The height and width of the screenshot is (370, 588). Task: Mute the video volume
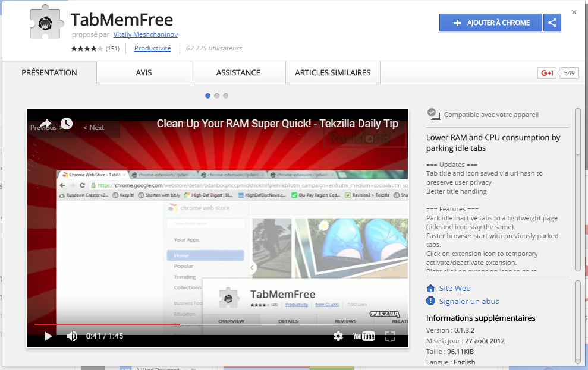pos(71,336)
